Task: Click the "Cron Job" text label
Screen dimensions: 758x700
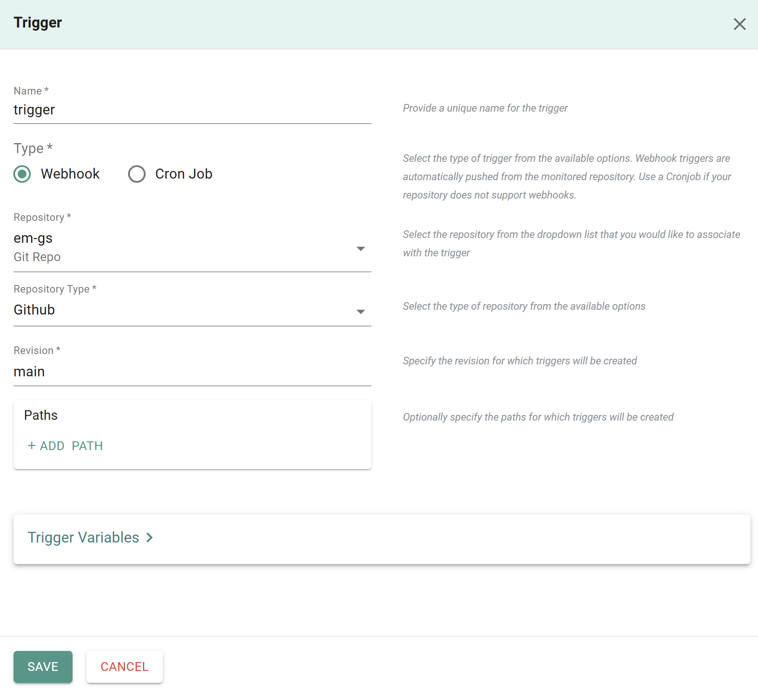Action: tap(184, 174)
